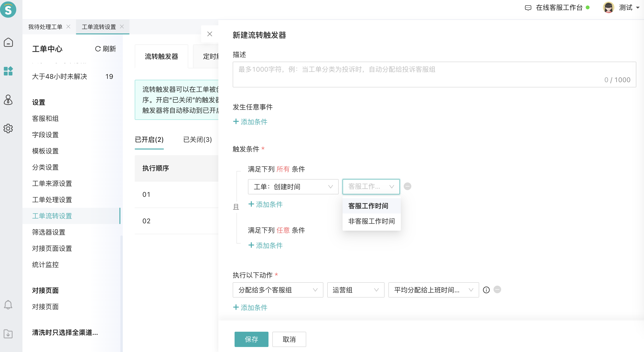Screen dimensions: 644x352
Task: Remove the 创建时间 trigger condition row
Action: 408,187
